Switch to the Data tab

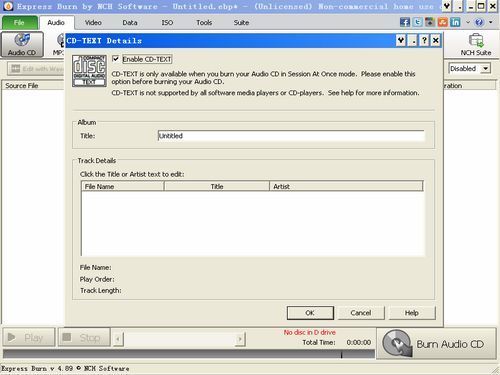point(130,23)
